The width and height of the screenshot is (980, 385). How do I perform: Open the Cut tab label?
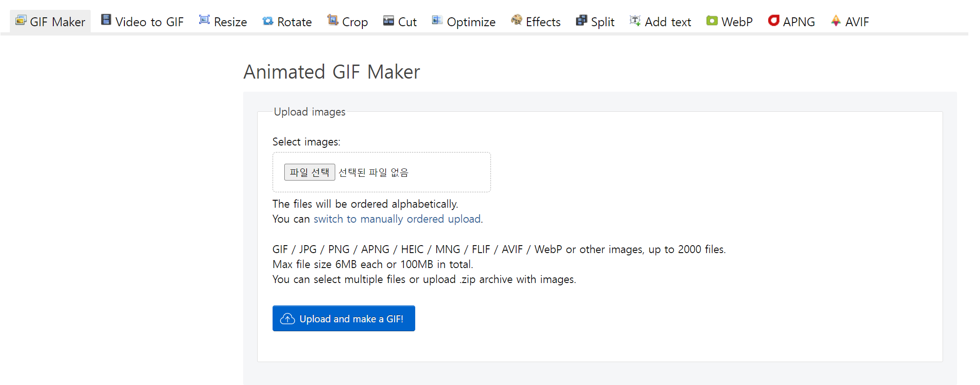click(x=407, y=22)
